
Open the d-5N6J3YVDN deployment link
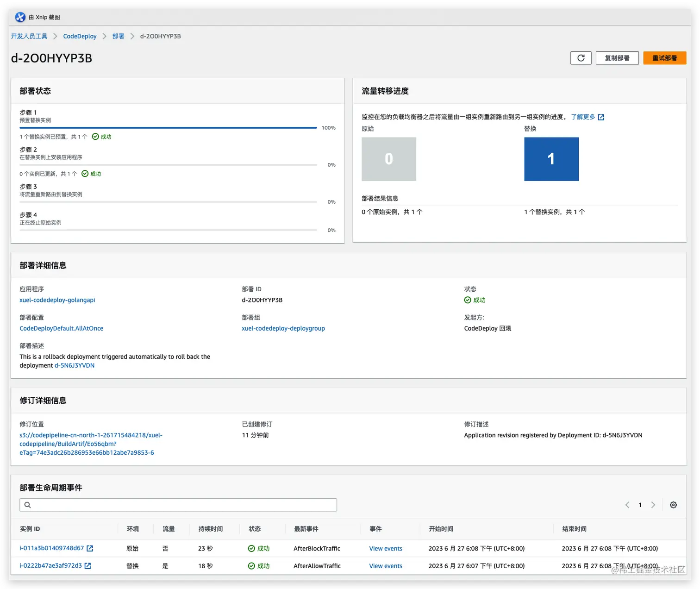75,365
